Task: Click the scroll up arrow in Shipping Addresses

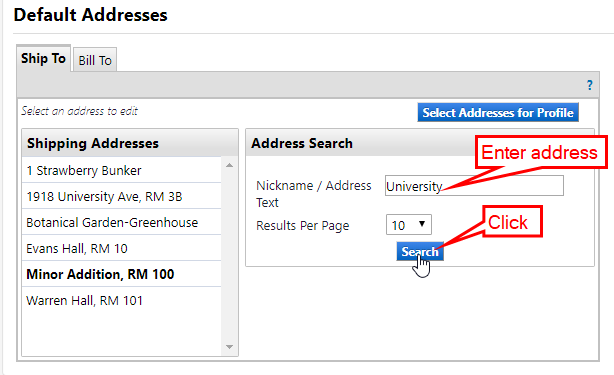Action: pos(229,166)
